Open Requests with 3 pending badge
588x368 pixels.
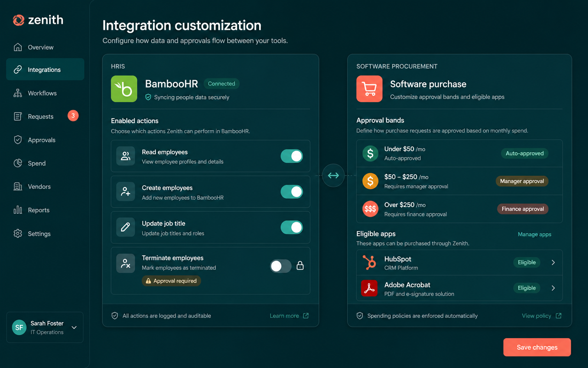tap(45, 116)
